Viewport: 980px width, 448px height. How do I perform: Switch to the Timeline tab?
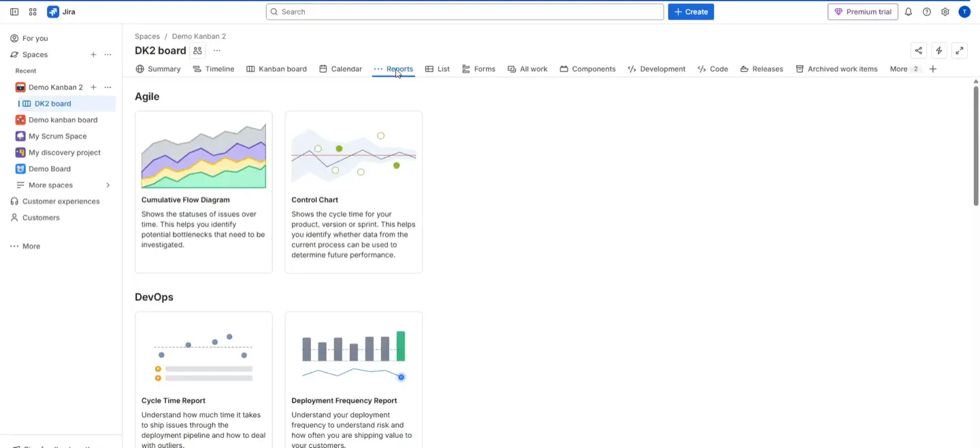pyautogui.click(x=214, y=69)
